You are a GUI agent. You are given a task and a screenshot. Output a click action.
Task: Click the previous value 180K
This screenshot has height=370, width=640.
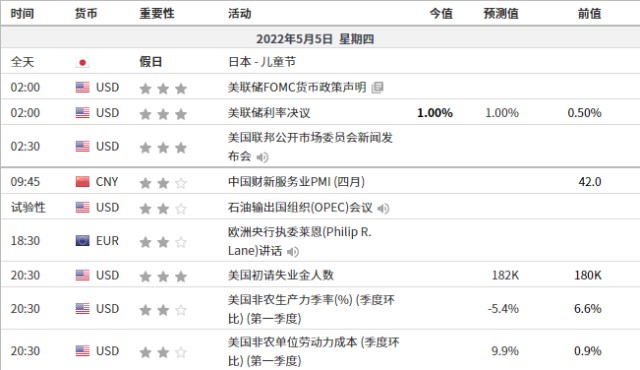point(588,275)
